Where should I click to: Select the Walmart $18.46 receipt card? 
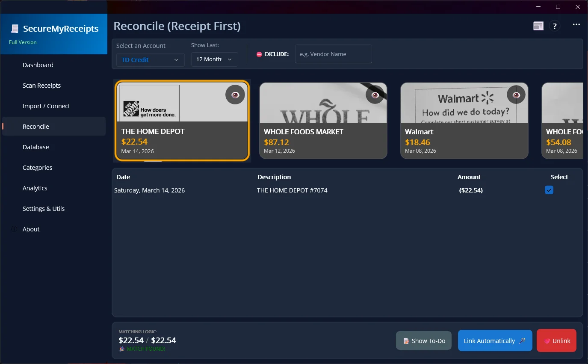click(464, 121)
